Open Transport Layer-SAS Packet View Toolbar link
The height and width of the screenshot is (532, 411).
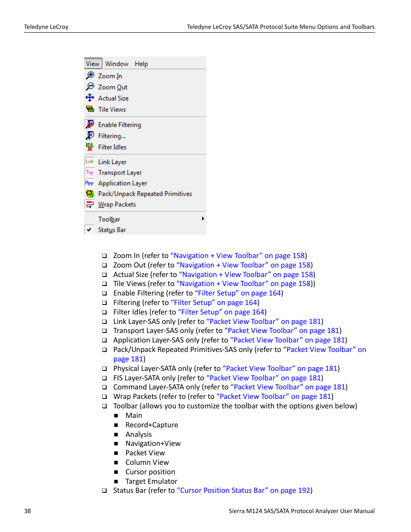[282, 330]
